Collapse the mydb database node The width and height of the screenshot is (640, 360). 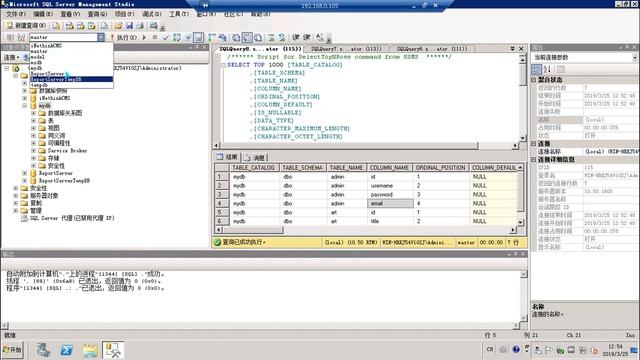pyautogui.click(x=24, y=105)
